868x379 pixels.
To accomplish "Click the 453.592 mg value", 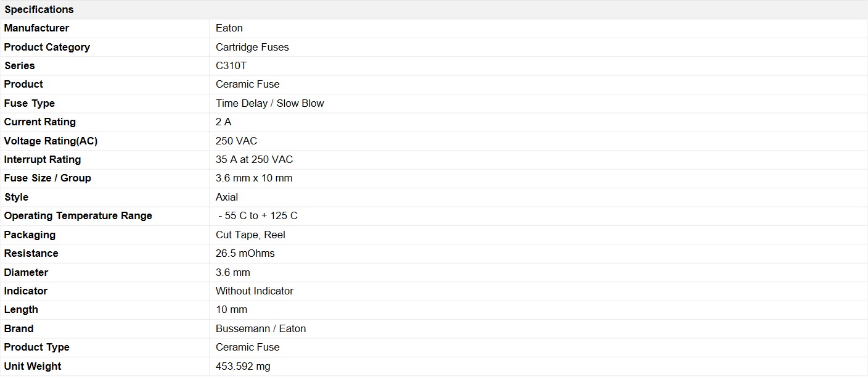I will pyautogui.click(x=243, y=366).
